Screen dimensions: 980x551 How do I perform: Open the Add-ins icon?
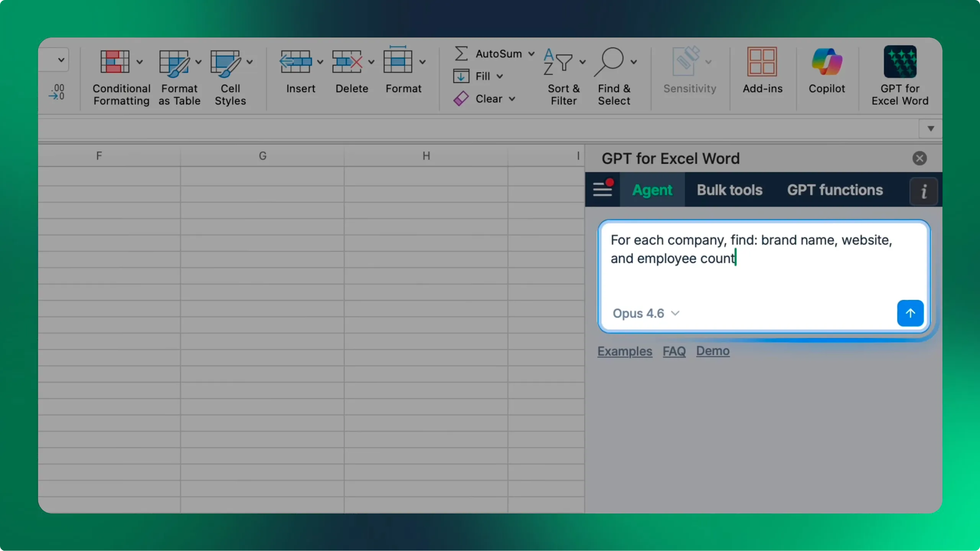point(762,62)
